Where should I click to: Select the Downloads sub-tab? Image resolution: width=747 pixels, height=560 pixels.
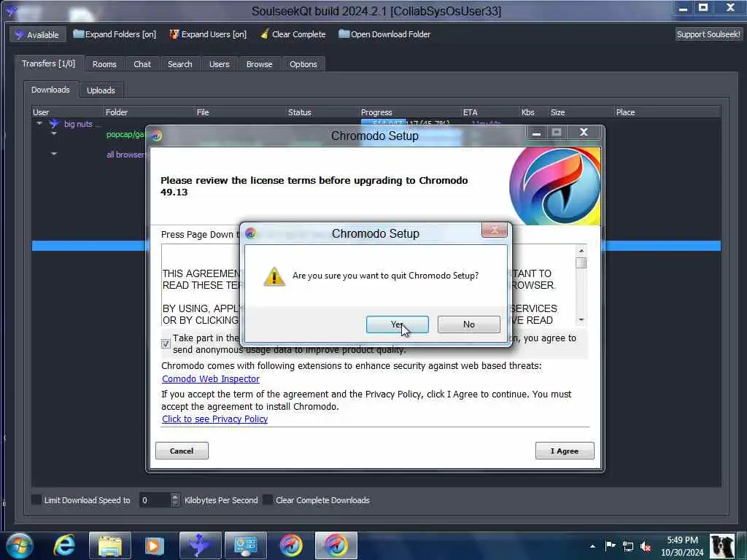tap(50, 90)
